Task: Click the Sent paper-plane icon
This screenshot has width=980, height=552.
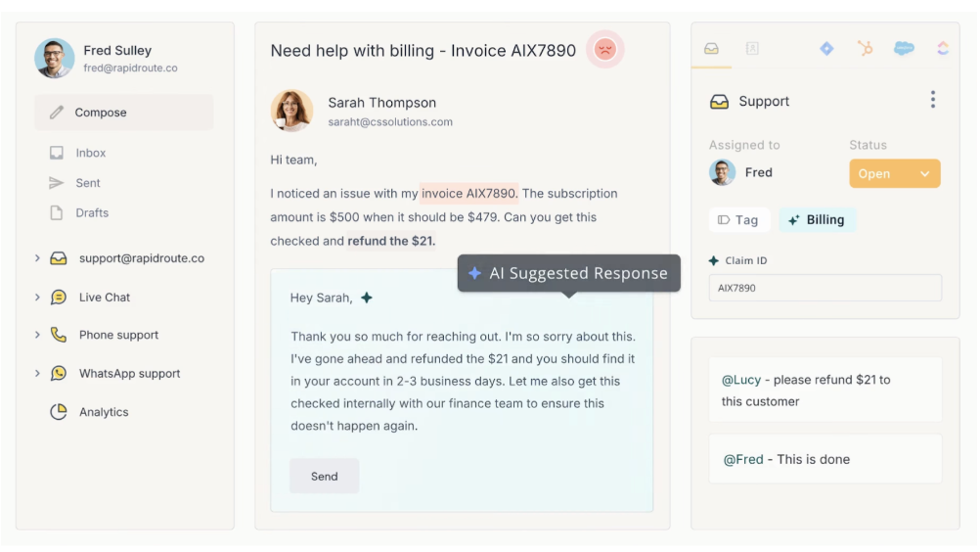Action: pos(57,183)
